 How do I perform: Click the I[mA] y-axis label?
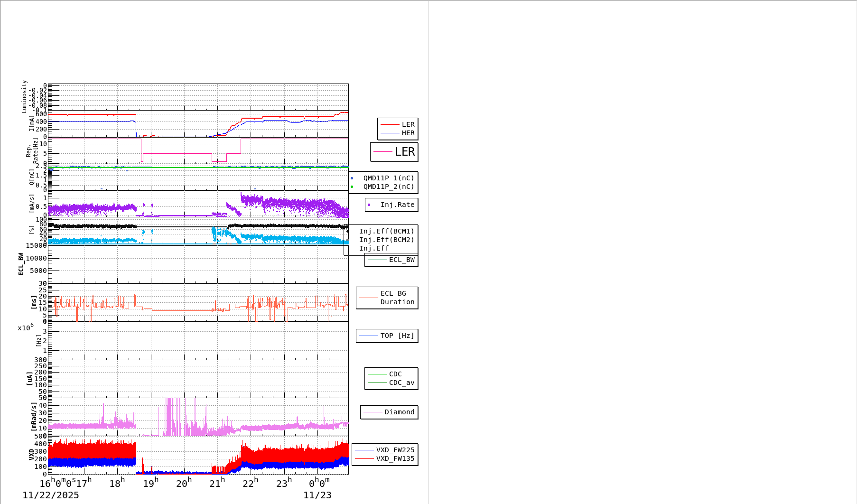click(x=32, y=123)
